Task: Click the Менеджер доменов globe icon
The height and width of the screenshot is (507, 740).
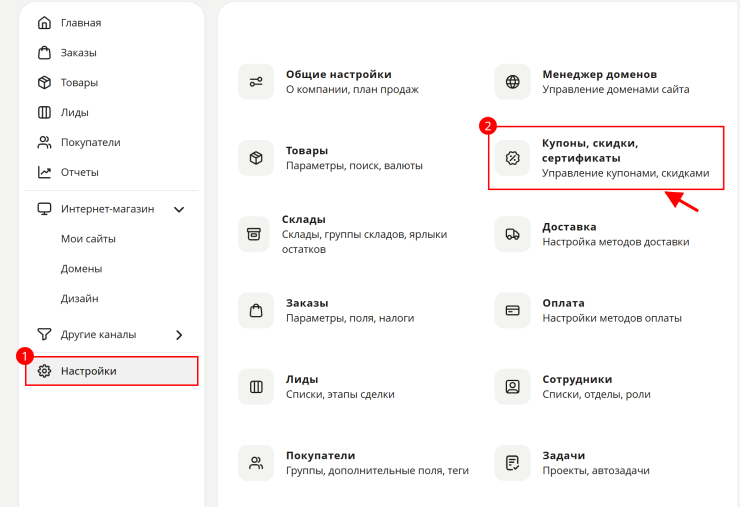Action: 513,82
